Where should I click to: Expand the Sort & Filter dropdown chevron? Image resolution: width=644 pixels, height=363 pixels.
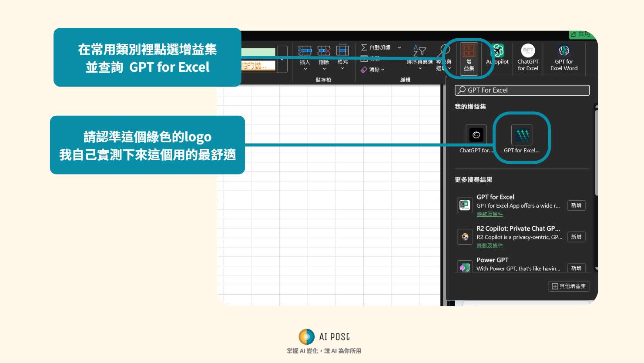click(x=420, y=68)
